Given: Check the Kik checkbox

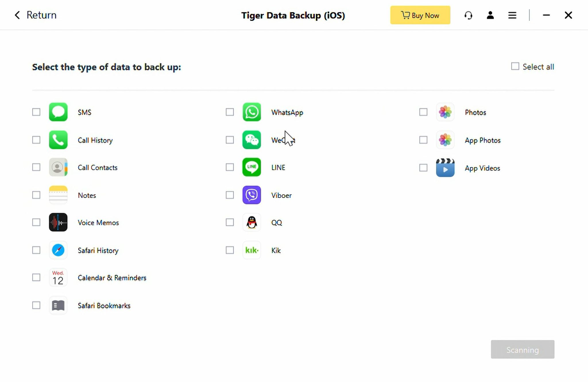Looking at the screenshot, I should coord(230,250).
